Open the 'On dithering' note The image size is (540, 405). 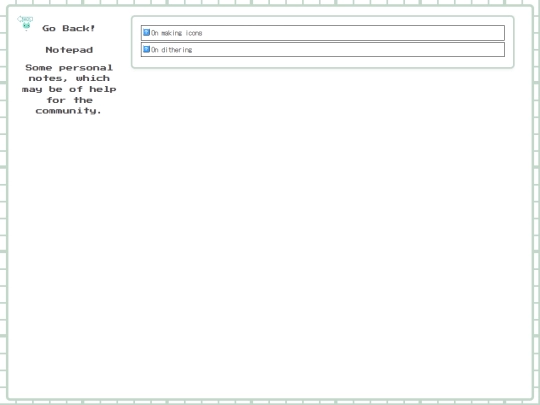(x=323, y=49)
